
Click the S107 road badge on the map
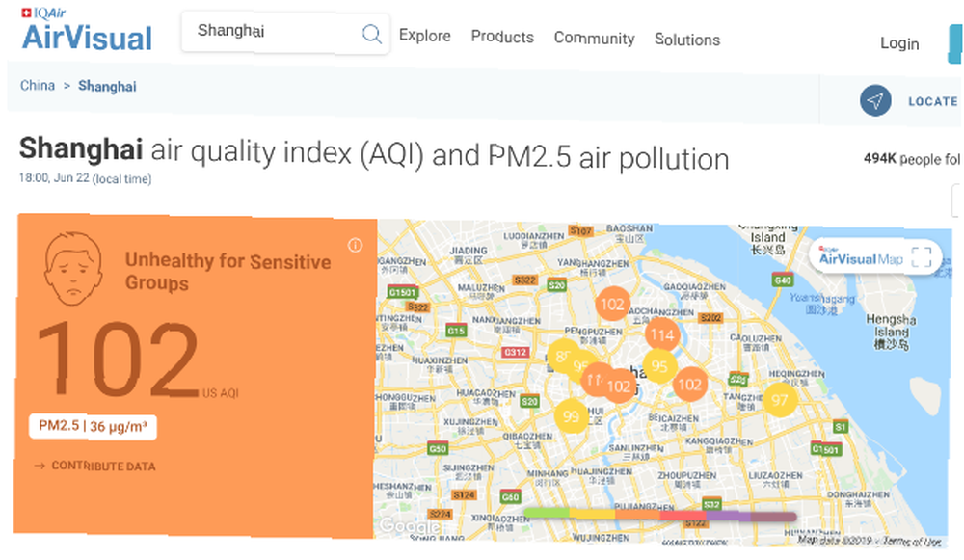pyautogui.click(x=580, y=230)
